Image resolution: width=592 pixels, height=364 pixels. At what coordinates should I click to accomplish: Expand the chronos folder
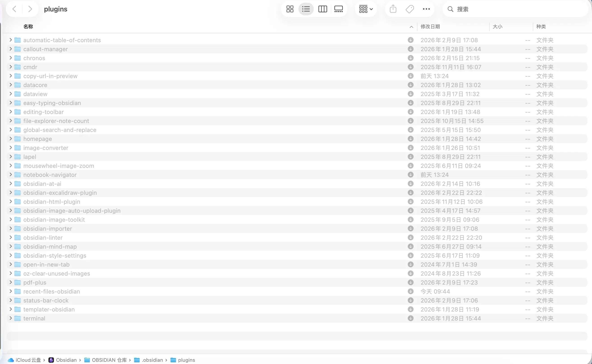[x=11, y=58]
